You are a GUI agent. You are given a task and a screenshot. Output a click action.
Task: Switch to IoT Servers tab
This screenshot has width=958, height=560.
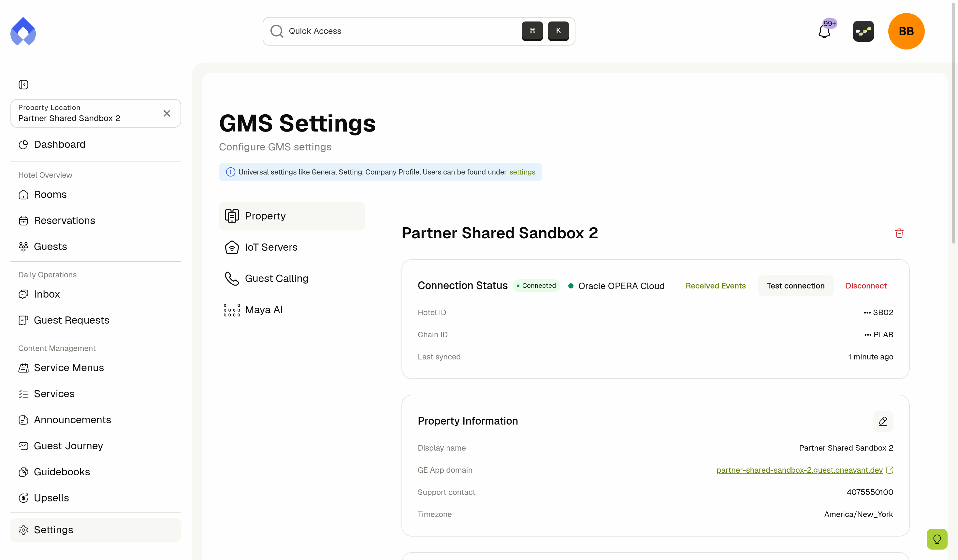coord(292,247)
